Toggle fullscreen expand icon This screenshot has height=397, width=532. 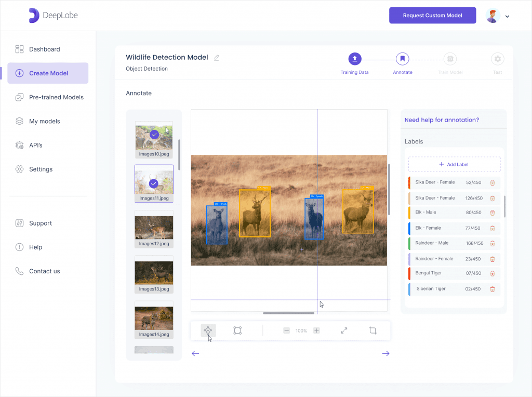[344, 330]
